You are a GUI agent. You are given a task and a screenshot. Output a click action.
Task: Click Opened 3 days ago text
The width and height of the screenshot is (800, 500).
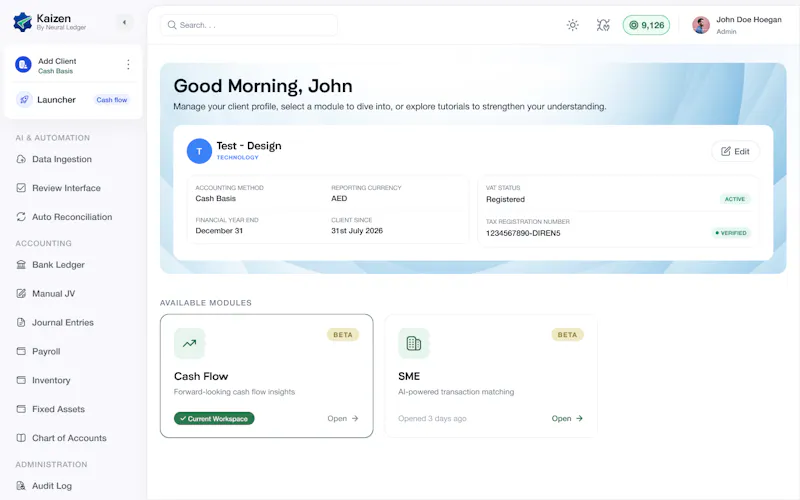(x=432, y=418)
